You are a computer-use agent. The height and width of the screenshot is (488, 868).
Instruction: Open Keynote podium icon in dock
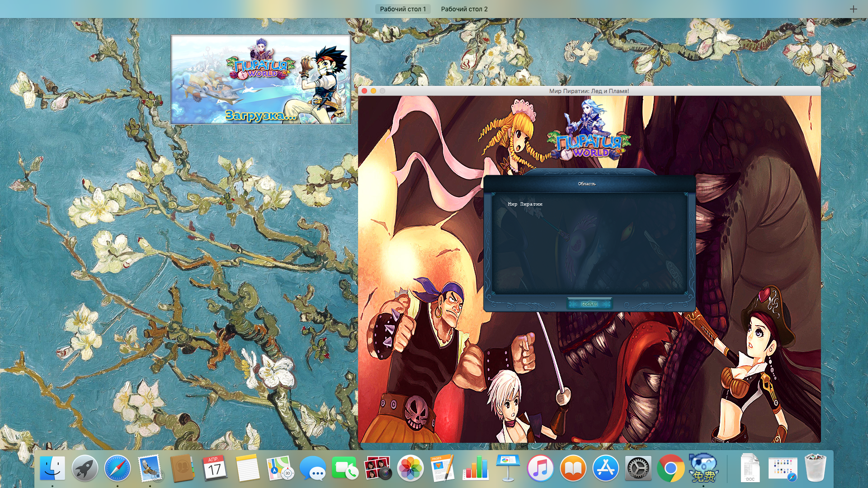tap(508, 468)
